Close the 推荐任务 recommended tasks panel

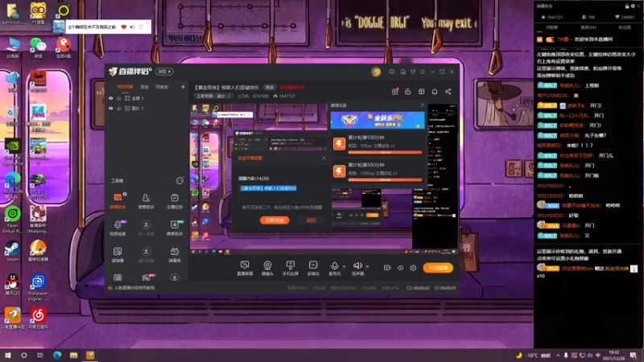(422, 105)
